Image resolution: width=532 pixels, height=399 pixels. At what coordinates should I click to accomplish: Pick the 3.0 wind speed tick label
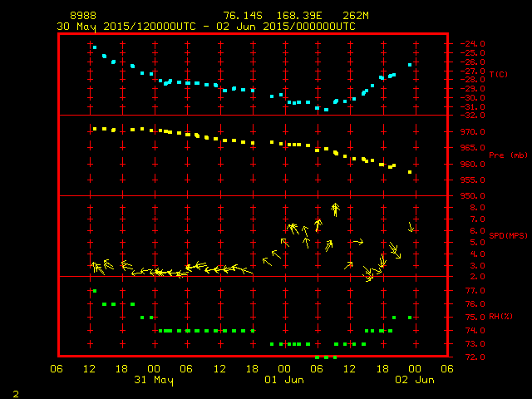[x=477, y=266]
